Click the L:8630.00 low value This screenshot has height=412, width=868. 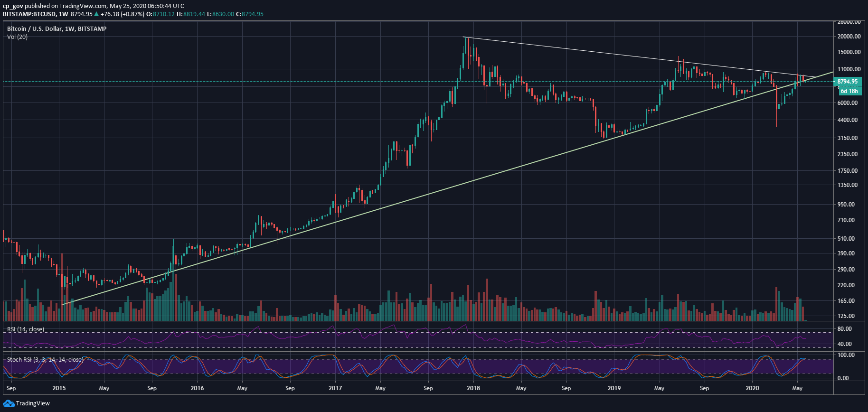click(x=221, y=14)
